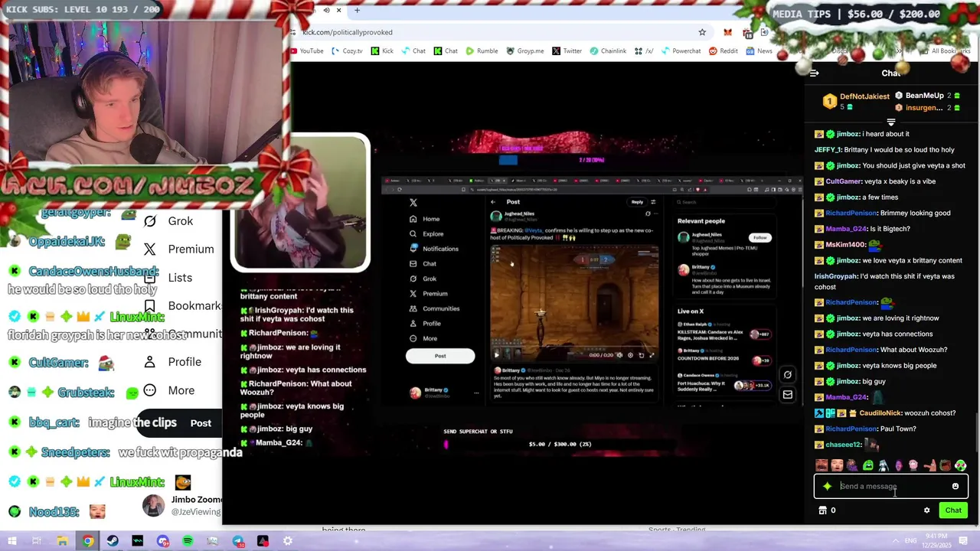The image size is (980, 551).
Task: Open Premium in left X sidebar
Action: (180, 249)
